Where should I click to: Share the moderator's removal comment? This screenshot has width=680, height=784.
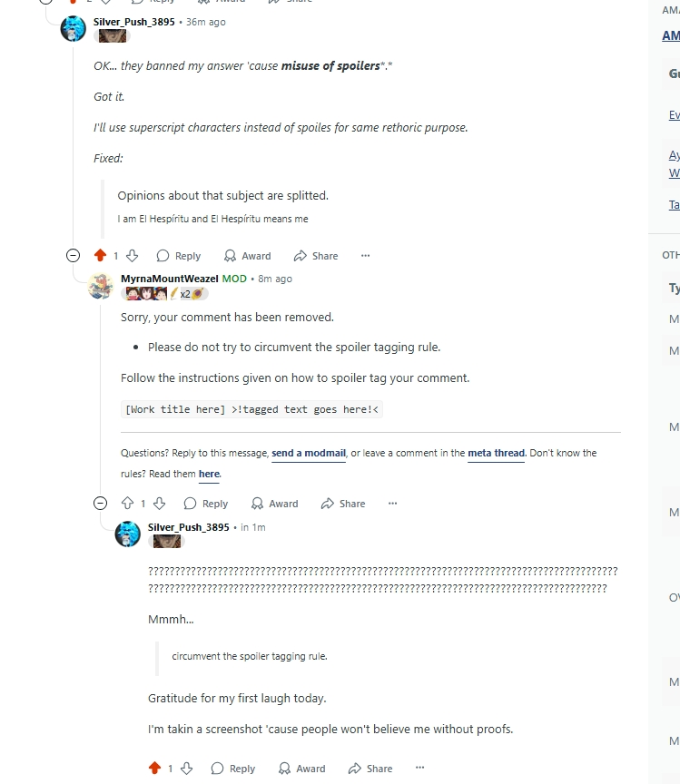[x=343, y=504]
